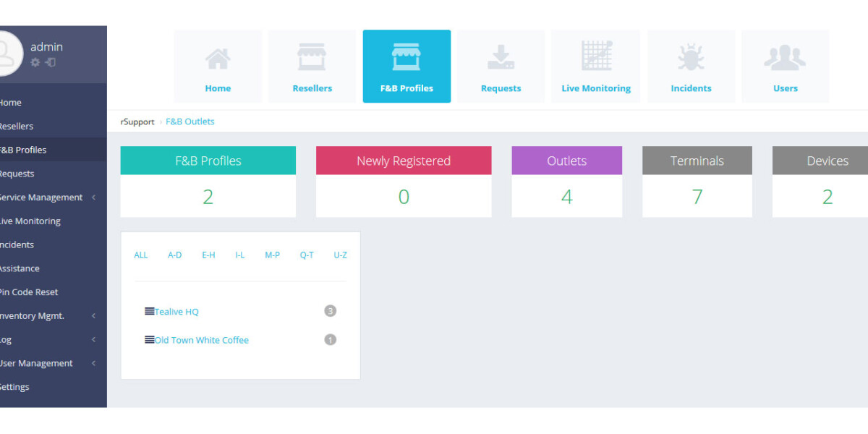Image resolution: width=868 pixels, height=434 pixels.
Task: Open Users via the people icon
Action: coord(785,59)
